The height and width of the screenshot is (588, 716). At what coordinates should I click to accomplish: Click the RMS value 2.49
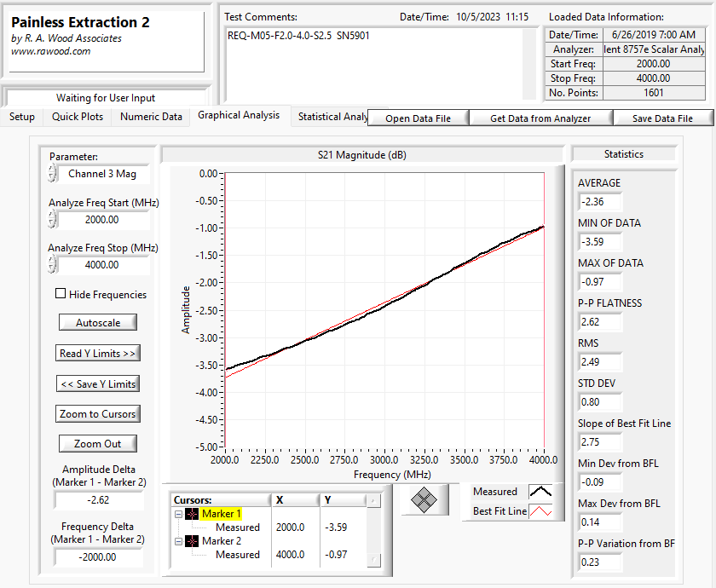pyautogui.click(x=599, y=362)
